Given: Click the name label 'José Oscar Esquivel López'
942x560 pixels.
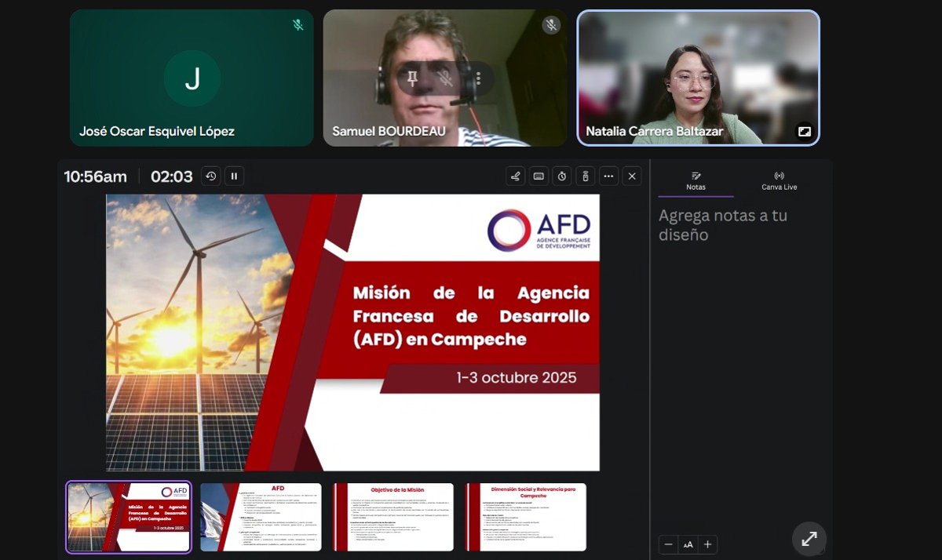Looking at the screenshot, I should [x=157, y=131].
